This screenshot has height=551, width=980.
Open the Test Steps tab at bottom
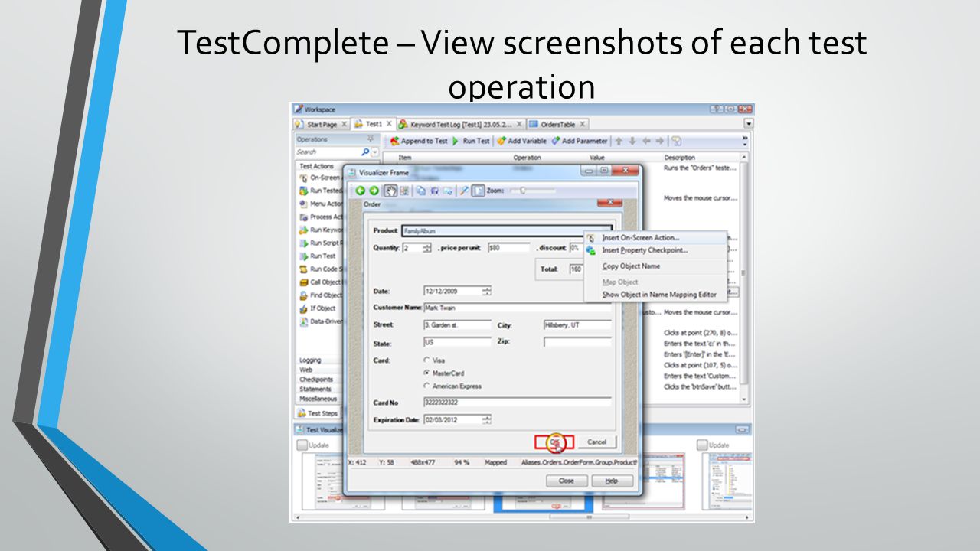tap(318, 413)
